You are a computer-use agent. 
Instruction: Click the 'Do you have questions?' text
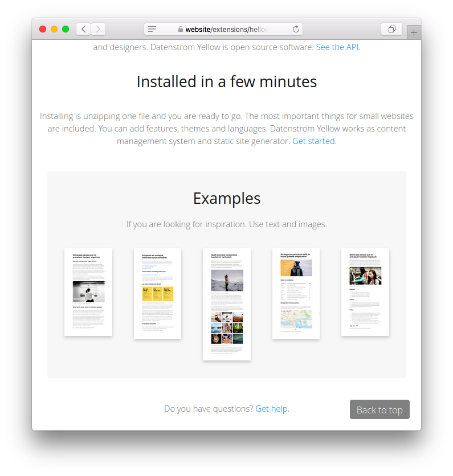pyautogui.click(x=209, y=409)
